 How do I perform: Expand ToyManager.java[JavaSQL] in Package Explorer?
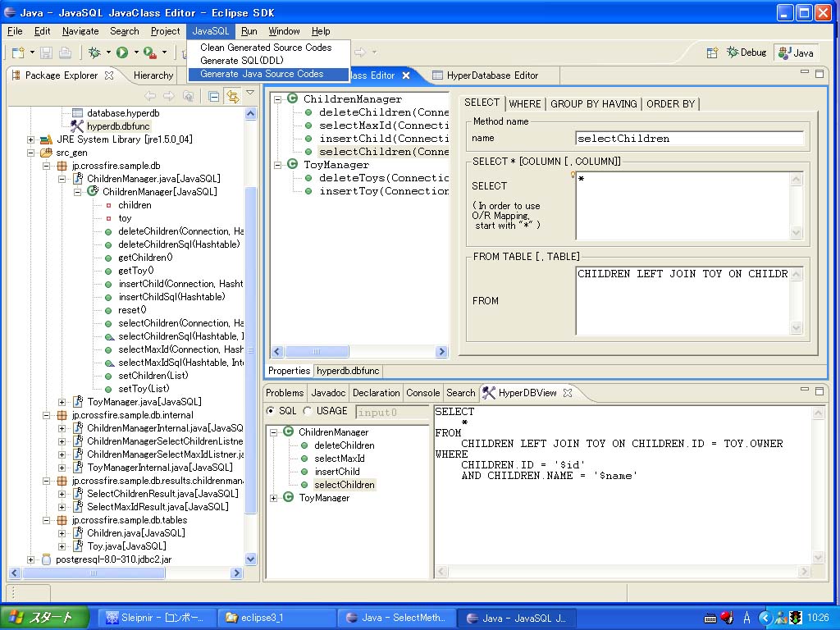[x=62, y=402]
